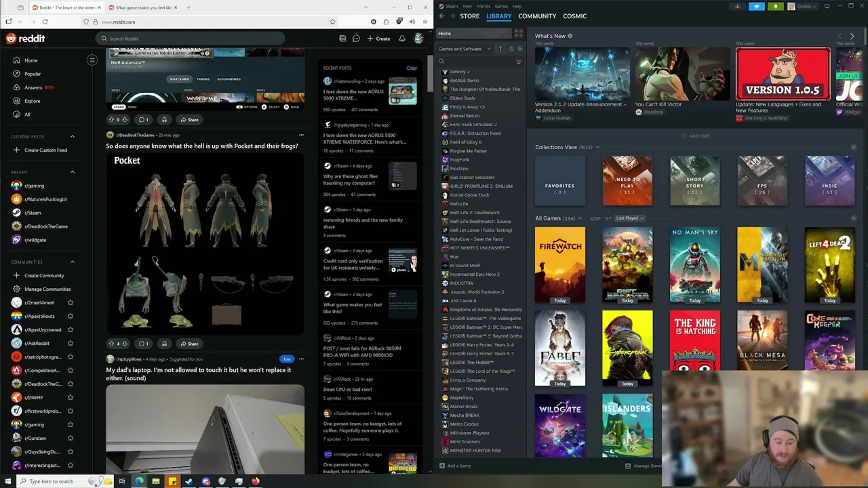Click Join button for r/spicypillows
Image resolution: width=868 pixels, height=488 pixels.
[x=287, y=359]
